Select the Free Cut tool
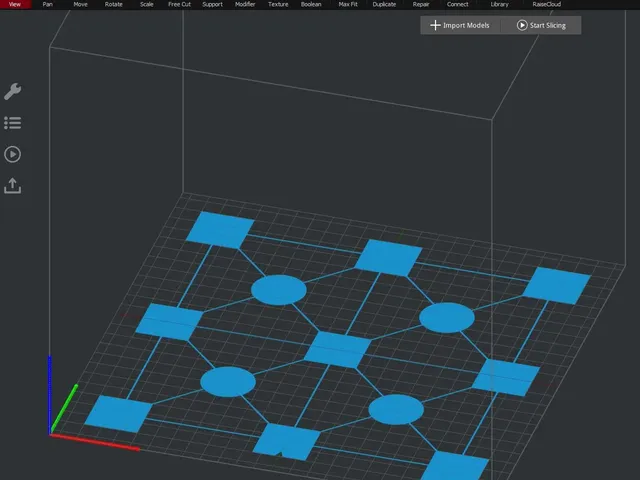The height and width of the screenshot is (480, 640). (180, 4)
